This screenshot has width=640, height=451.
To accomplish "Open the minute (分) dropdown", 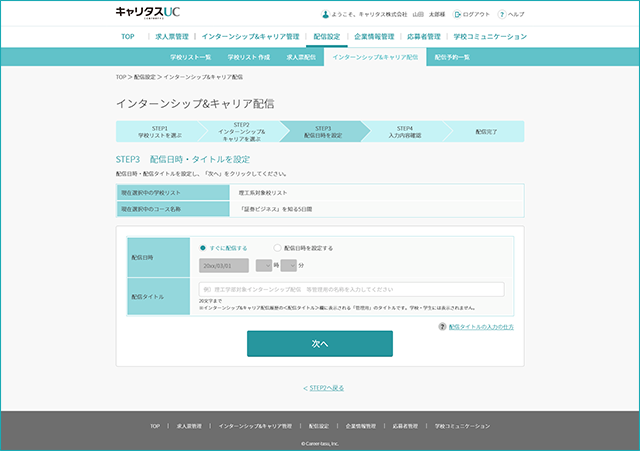I will point(289,265).
